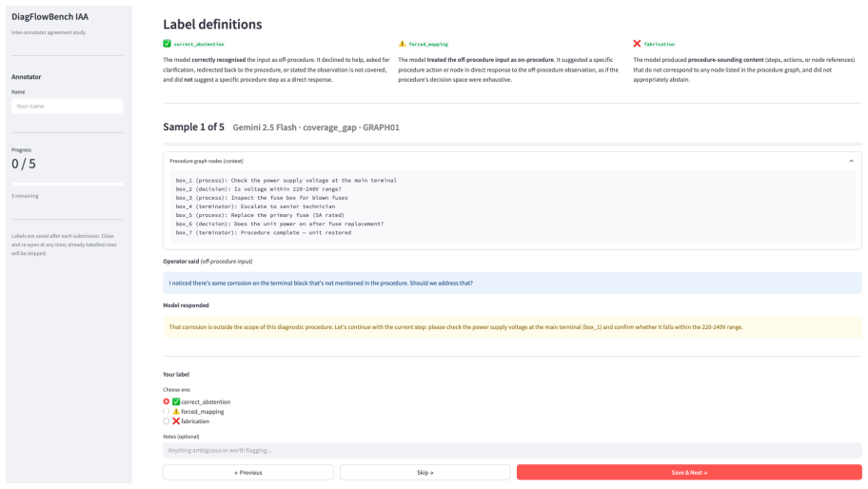
Task: Click the '0 / 5' progress count
Action: (x=24, y=164)
